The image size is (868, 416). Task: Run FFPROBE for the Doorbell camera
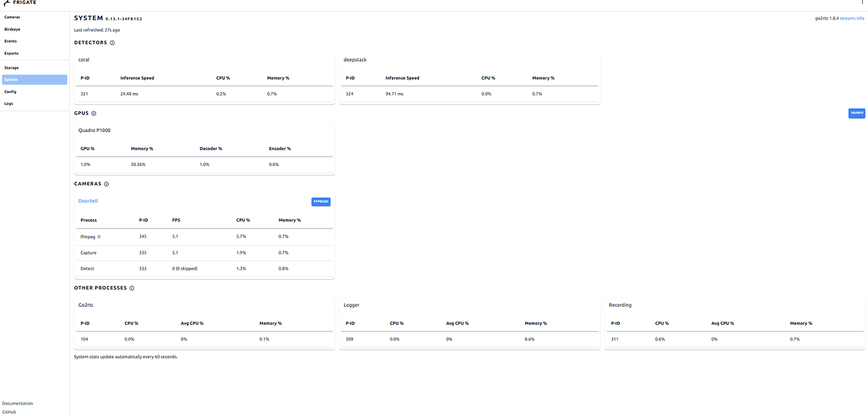point(321,201)
